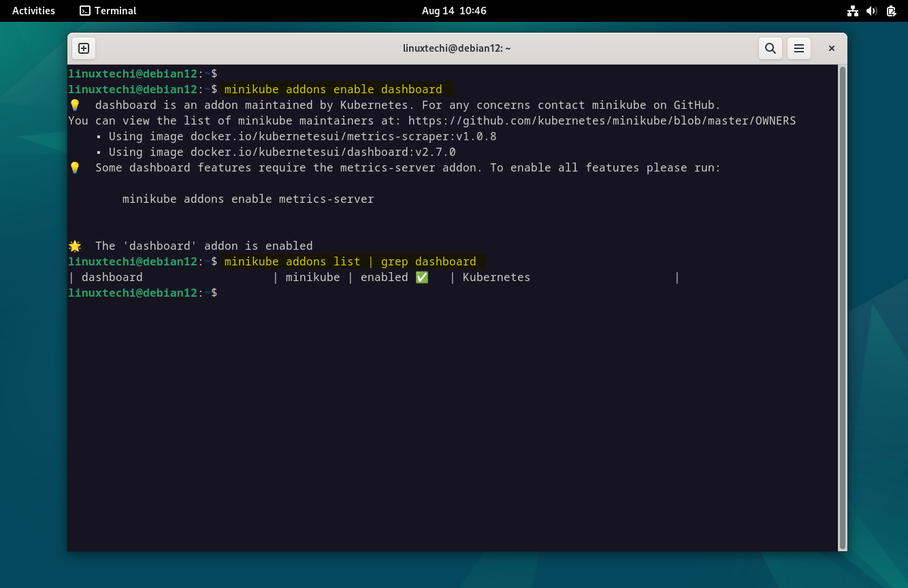Viewport: 908px width, 588px height.
Task: Click 'Some dashboard features require' message line
Action: pos(408,167)
